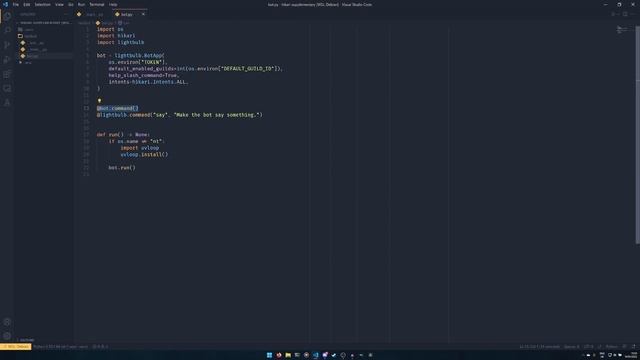Open the Run menu
640x360 pixels.
point(81,4)
